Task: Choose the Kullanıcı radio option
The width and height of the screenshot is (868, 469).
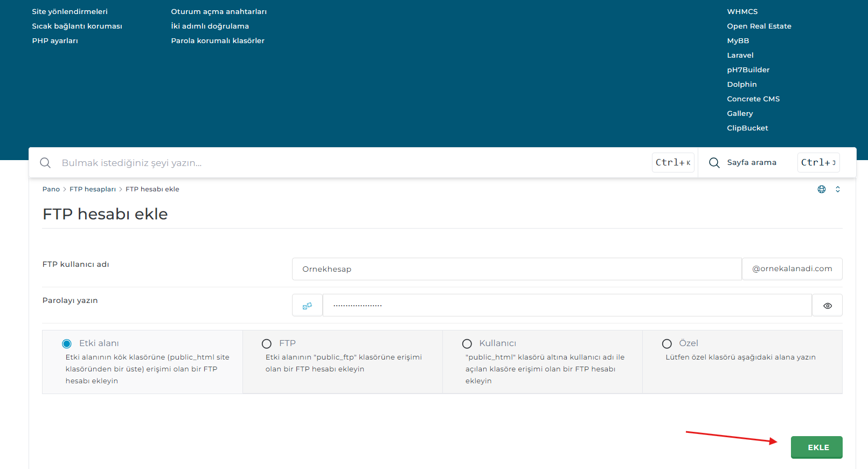Action: click(467, 344)
